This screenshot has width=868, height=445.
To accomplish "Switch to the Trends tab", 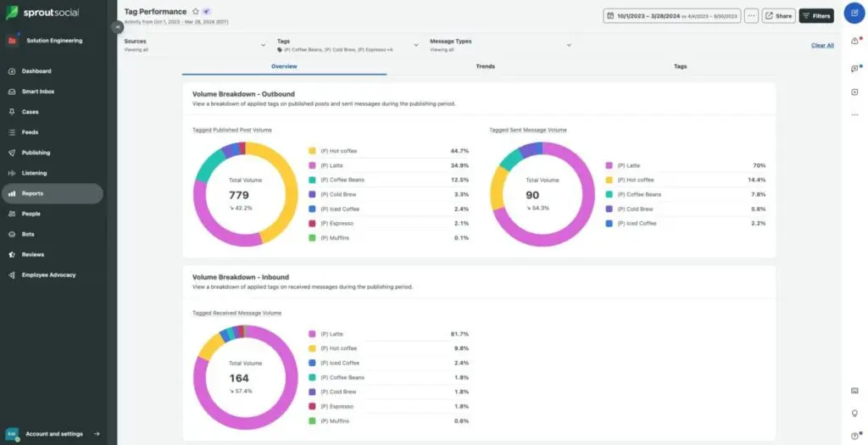I will point(486,66).
